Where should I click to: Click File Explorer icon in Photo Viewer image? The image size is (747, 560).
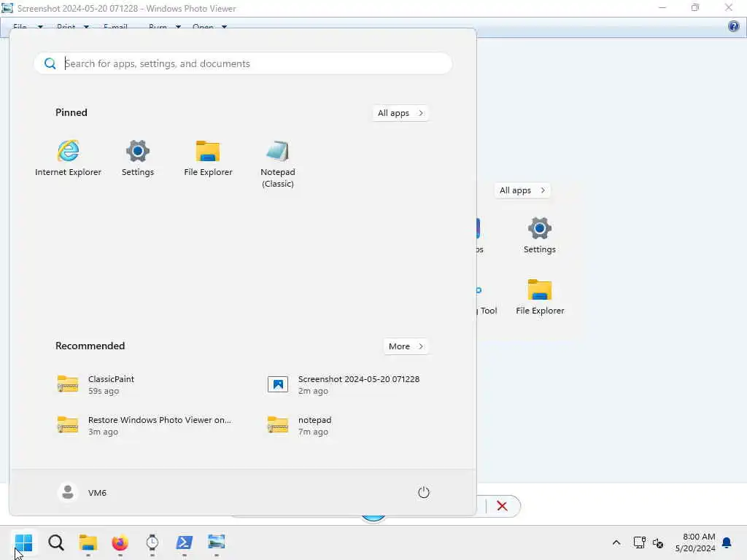[540, 290]
